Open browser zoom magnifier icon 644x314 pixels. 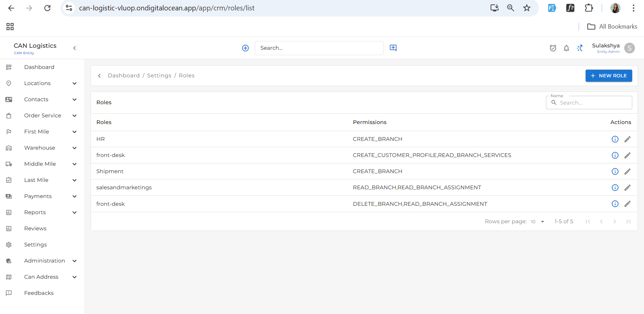(x=510, y=8)
